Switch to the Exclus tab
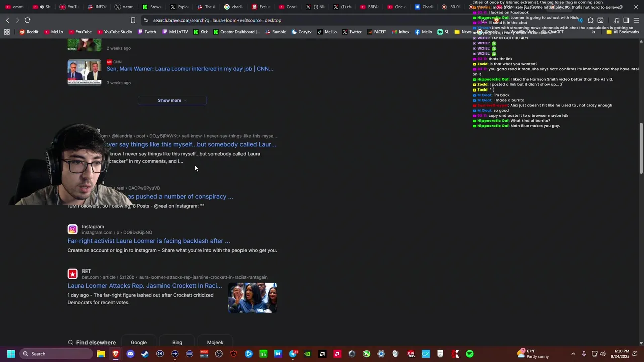Screen dimensions: 644x362 (x=261, y=7)
